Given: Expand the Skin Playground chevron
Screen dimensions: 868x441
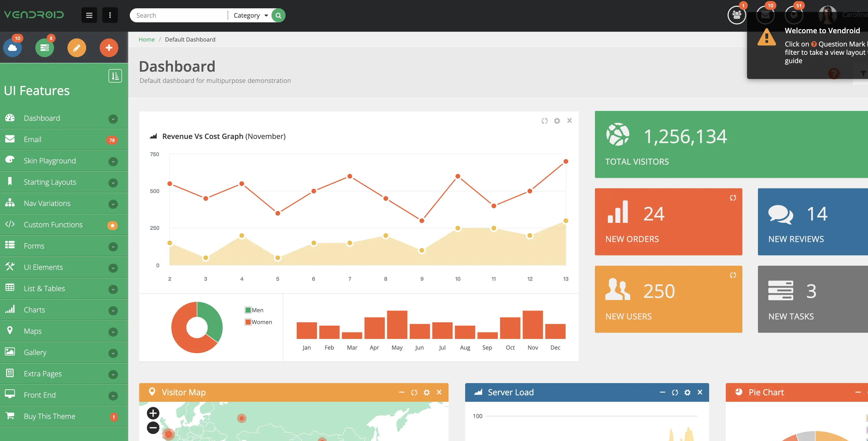Looking at the screenshot, I should pyautogui.click(x=113, y=162).
